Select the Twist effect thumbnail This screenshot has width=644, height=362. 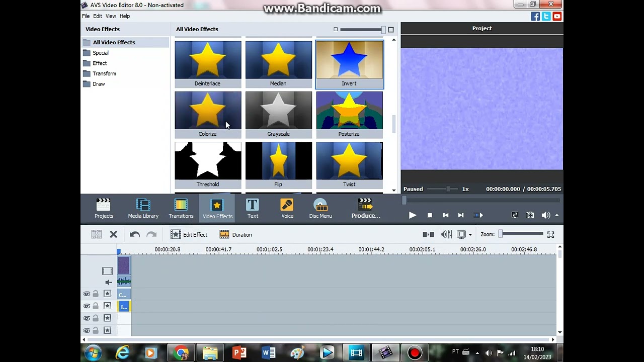coord(349,165)
